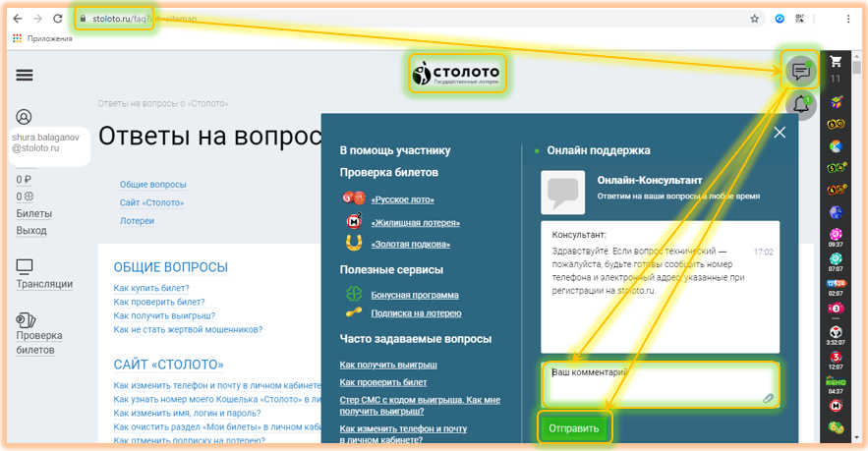Open the Как проверить билет? question
The width and height of the screenshot is (868, 451).
pos(159,303)
